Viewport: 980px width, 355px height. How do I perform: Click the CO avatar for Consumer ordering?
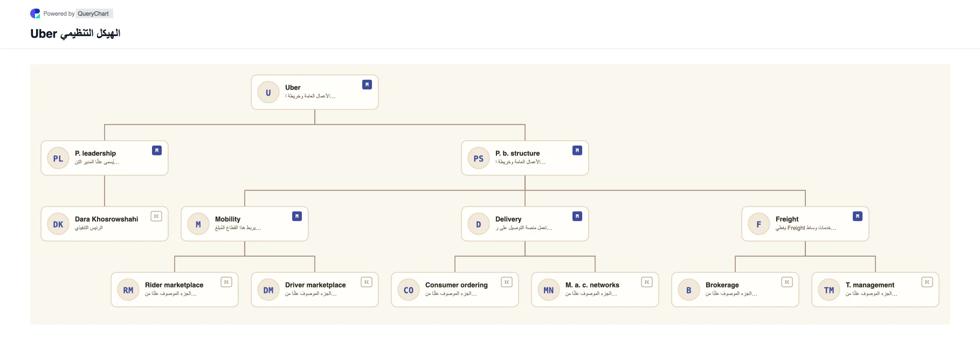[409, 290]
